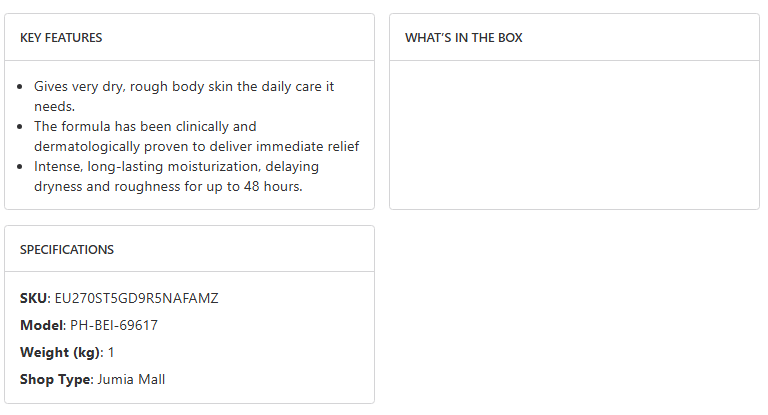Viewport: 768px width, 415px height.
Task: Select the SPECIFICATIONS section heading
Action: pos(67,250)
